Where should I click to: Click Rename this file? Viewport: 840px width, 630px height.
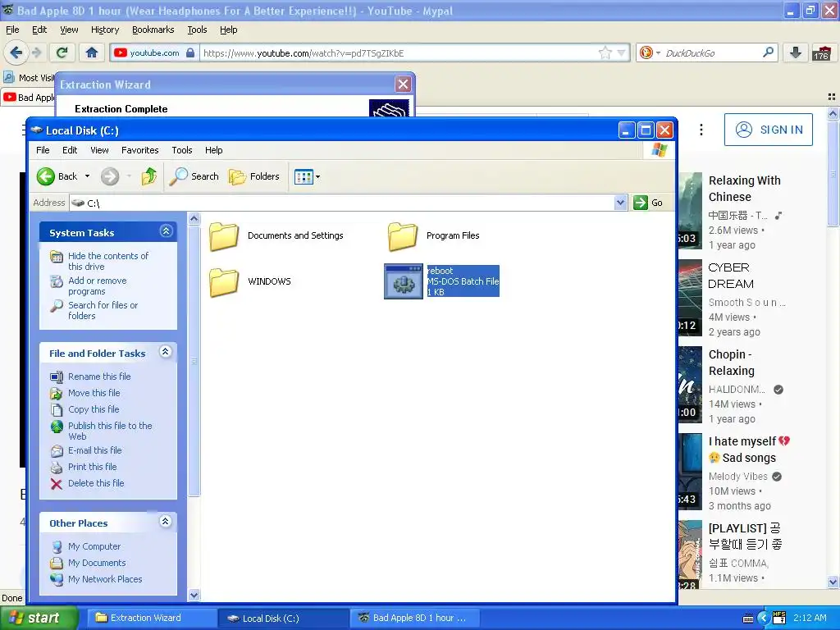click(99, 377)
